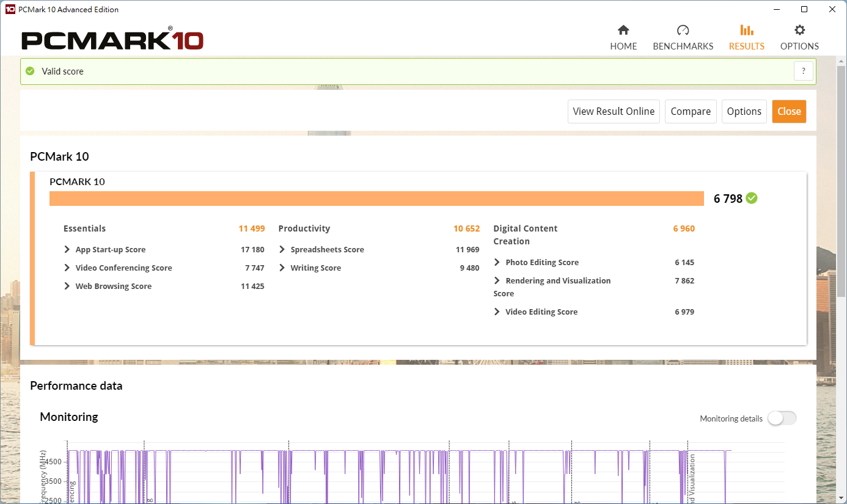
Task: Switch to the Benchmarks tab
Action: (x=683, y=38)
